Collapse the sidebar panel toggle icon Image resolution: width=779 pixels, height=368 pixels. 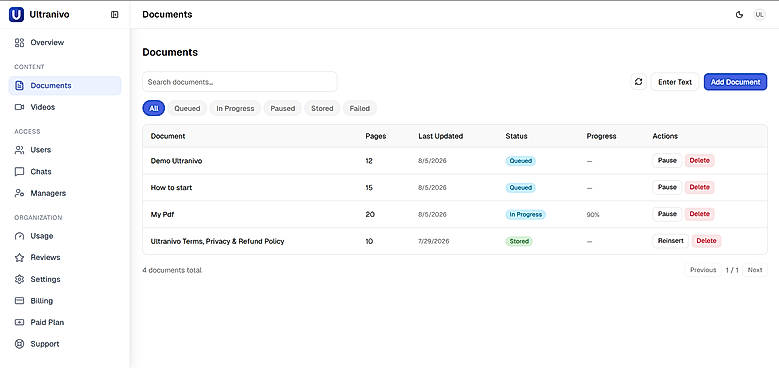click(114, 15)
